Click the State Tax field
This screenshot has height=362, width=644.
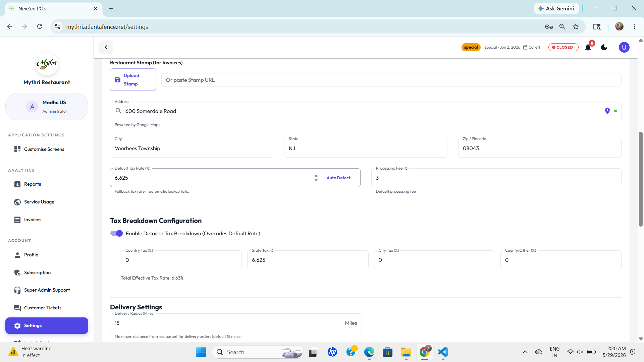point(308,260)
